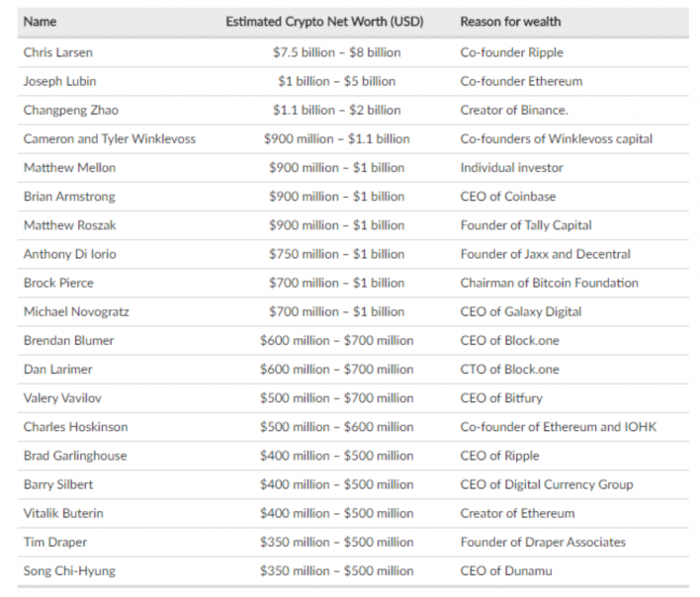The height and width of the screenshot is (597, 700).
Task: Select Chairman of Bitcoin Foundation cell
Action: (x=549, y=283)
